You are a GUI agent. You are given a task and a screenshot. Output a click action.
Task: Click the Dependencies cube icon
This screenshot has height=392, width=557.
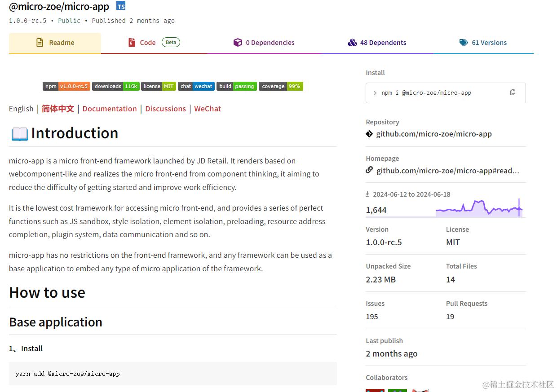[x=238, y=43]
